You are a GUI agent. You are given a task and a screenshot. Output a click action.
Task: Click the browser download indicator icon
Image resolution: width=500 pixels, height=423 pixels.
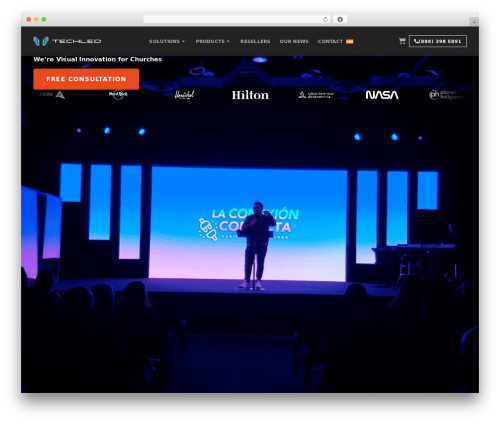point(340,19)
